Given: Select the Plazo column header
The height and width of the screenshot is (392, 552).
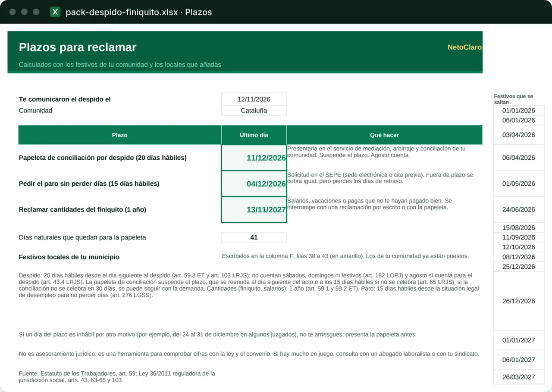Looking at the screenshot, I should pos(119,135).
